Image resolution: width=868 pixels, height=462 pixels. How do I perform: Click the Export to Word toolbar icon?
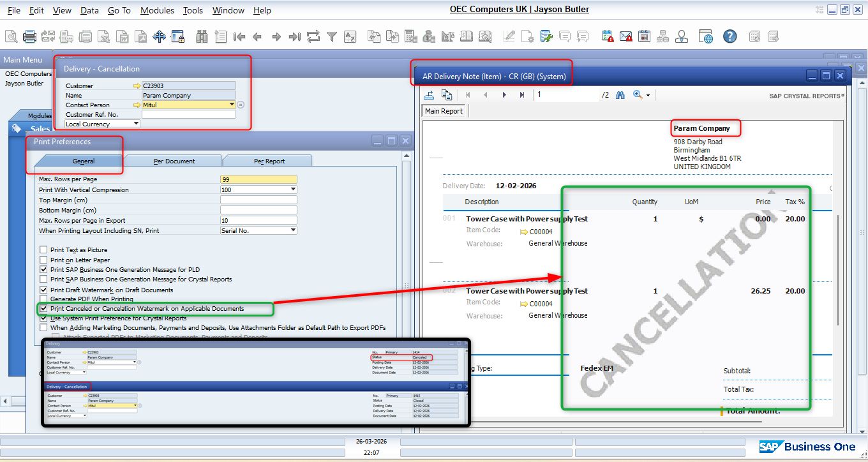coord(123,36)
